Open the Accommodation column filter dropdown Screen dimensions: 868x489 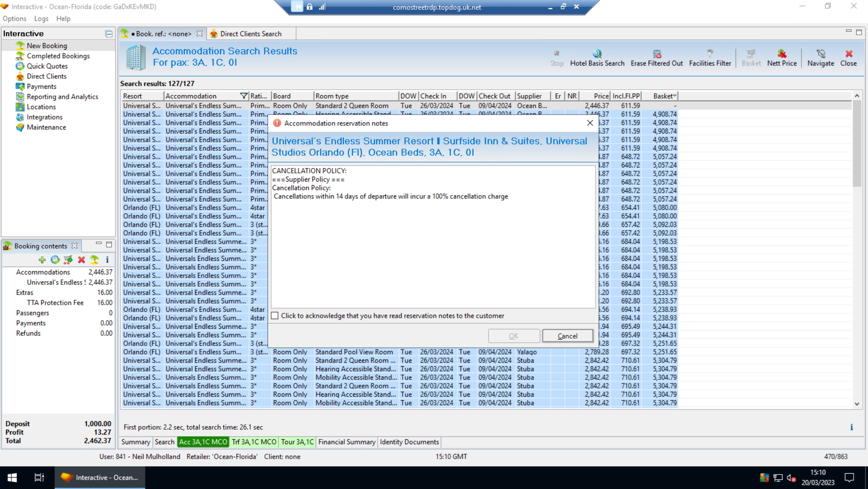click(x=244, y=96)
